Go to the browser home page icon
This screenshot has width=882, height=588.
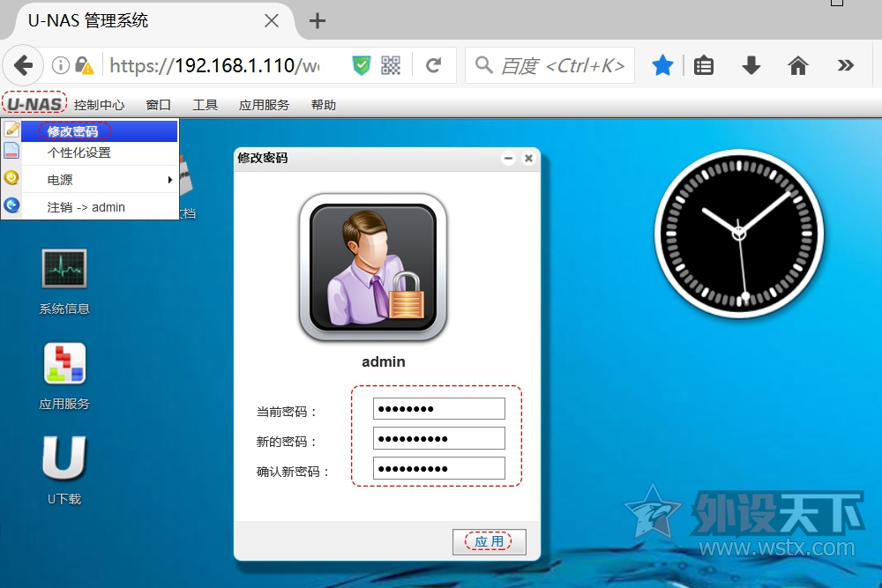tap(797, 66)
